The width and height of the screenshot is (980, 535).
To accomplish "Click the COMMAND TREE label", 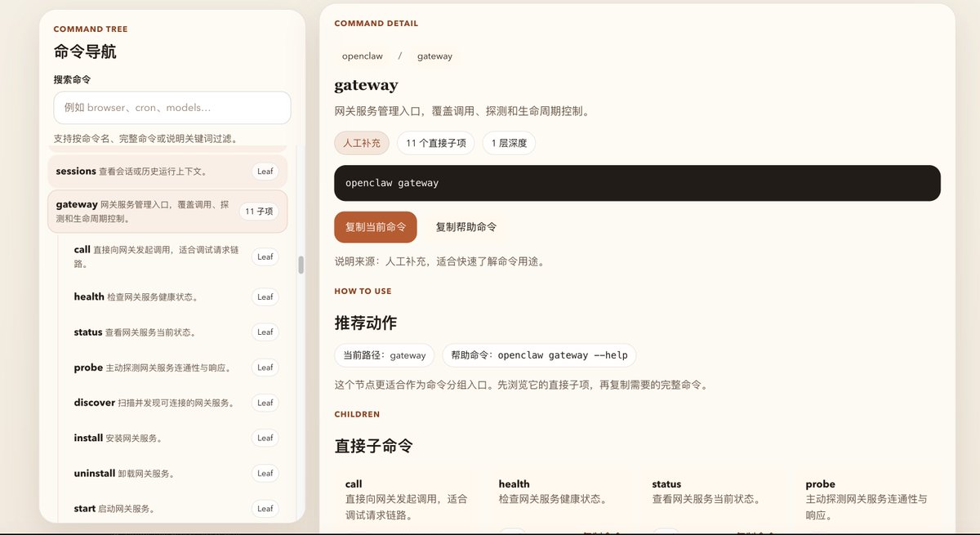I will (91, 29).
